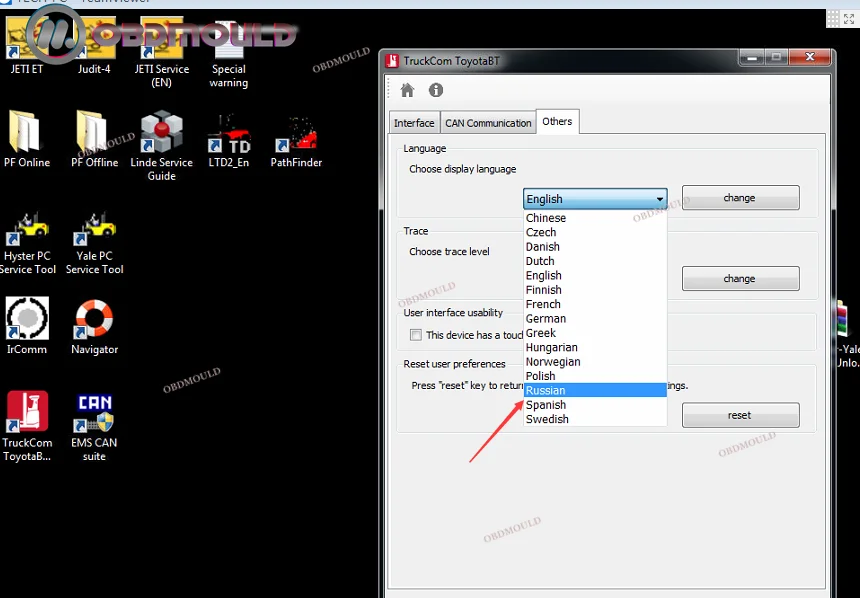The height and width of the screenshot is (598, 860).
Task: Launch the EMS CAN suite shortcut
Action: [x=94, y=427]
